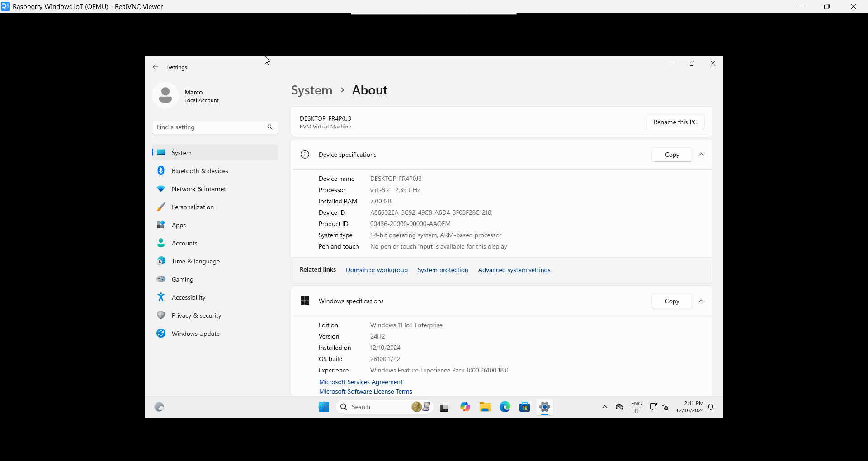Collapse the Device specifications section
Viewport: 868px width, 461px height.
[x=701, y=155]
